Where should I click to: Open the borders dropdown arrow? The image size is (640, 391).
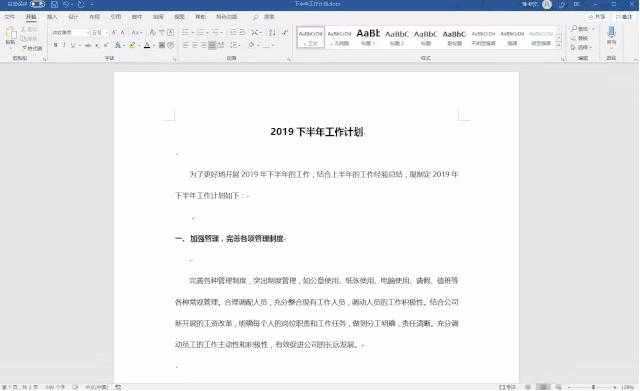click(273, 45)
